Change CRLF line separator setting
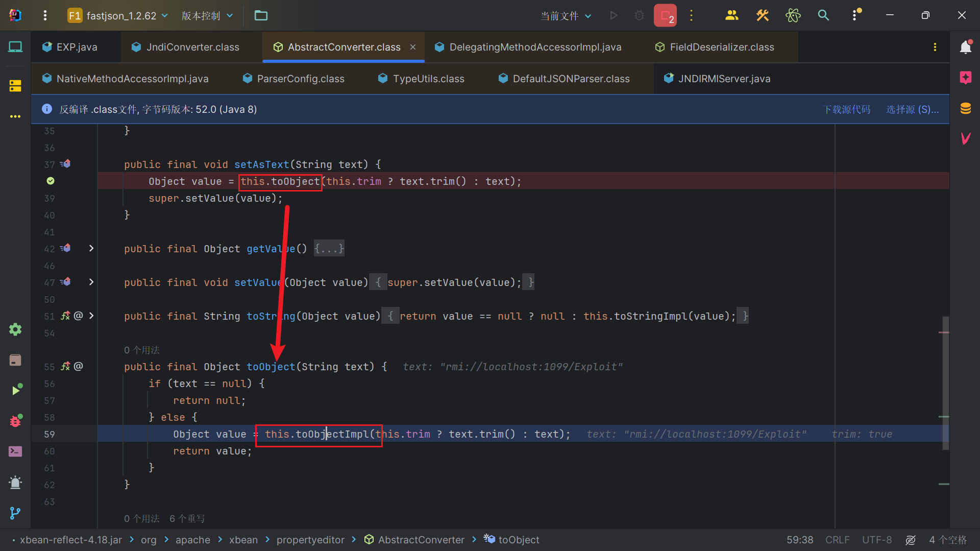Image resolution: width=980 pixels, height=551 pixels. [x=837, y=540]
